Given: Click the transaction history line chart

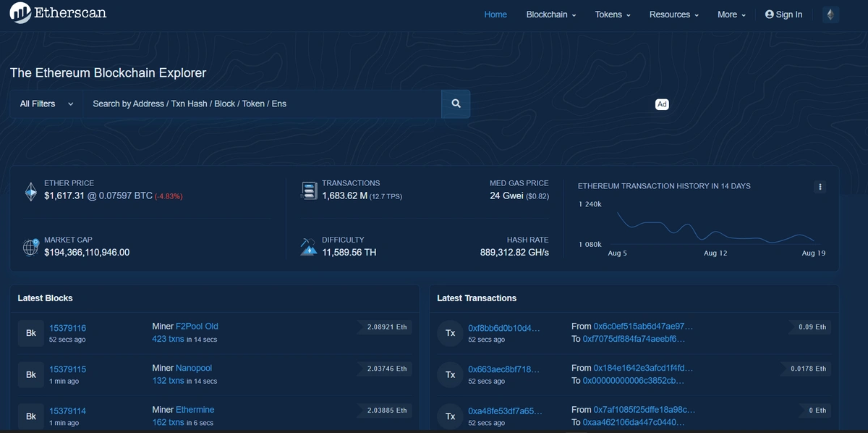Looking at the screenshot, I should [x=714, y=227].
